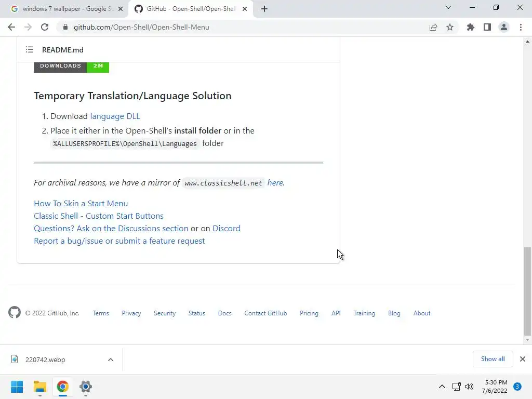Click the bold install folder text
532x399 pixels.
(197, 130)
